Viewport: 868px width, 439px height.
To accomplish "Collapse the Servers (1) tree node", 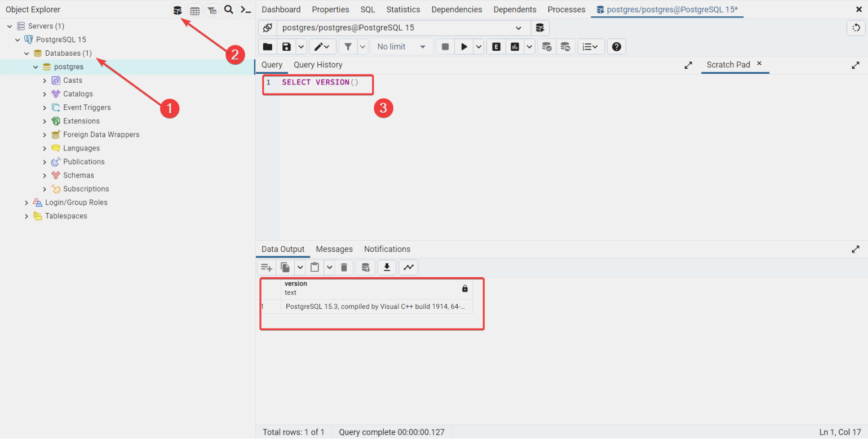I will coord(10,26).
